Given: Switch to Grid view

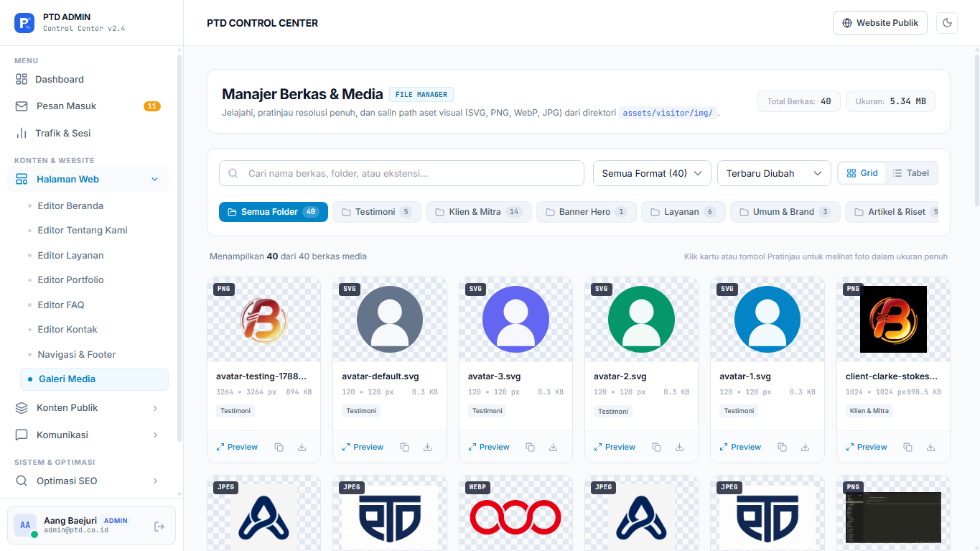Looking at the screenshot, I should coord(862,173).
